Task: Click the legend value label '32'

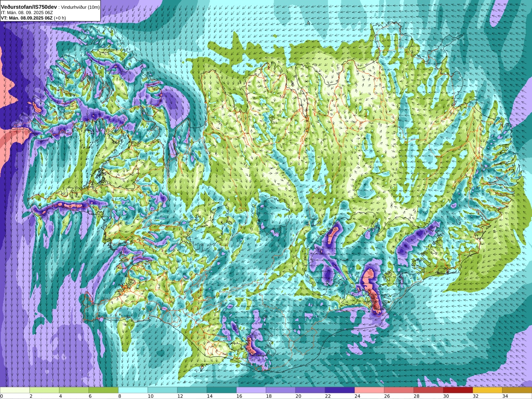Action: 475,396
